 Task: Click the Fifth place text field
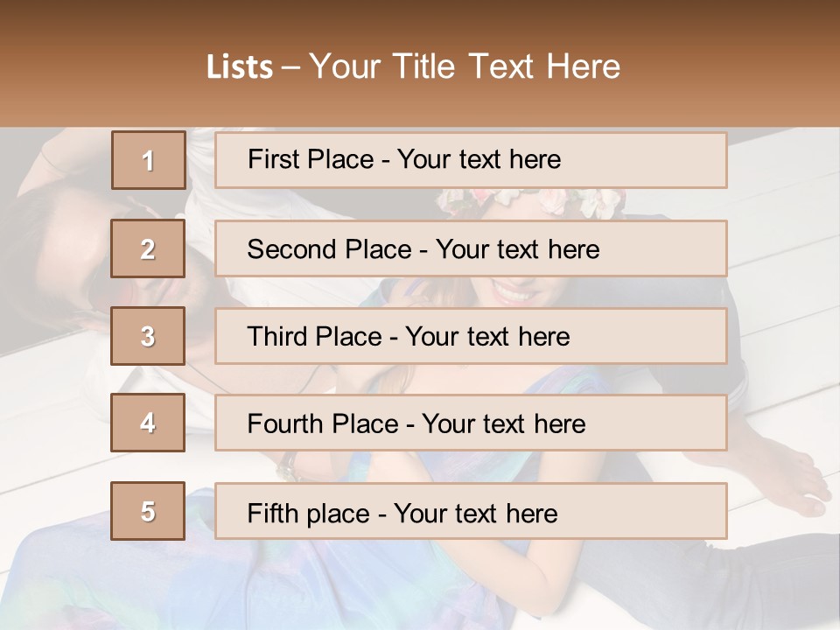click(471, 511)
